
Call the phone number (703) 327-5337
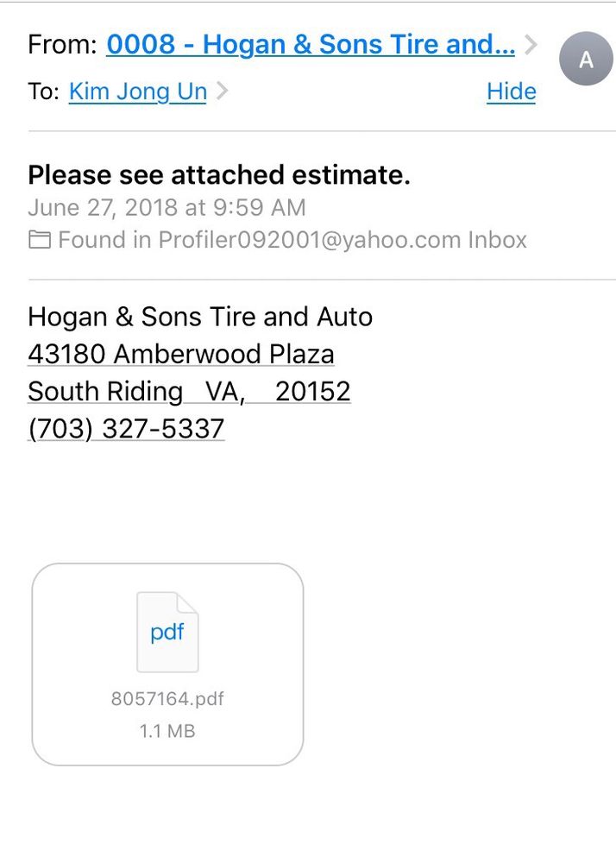126,429
